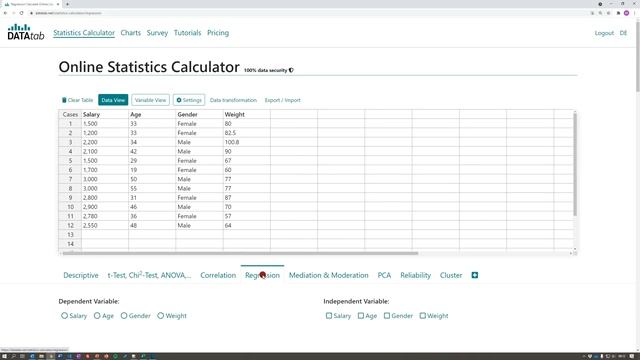This screenshot has width=640, height=360.
Task: Click the table's vertical scrollbar
Action: [x=575, y=164]
